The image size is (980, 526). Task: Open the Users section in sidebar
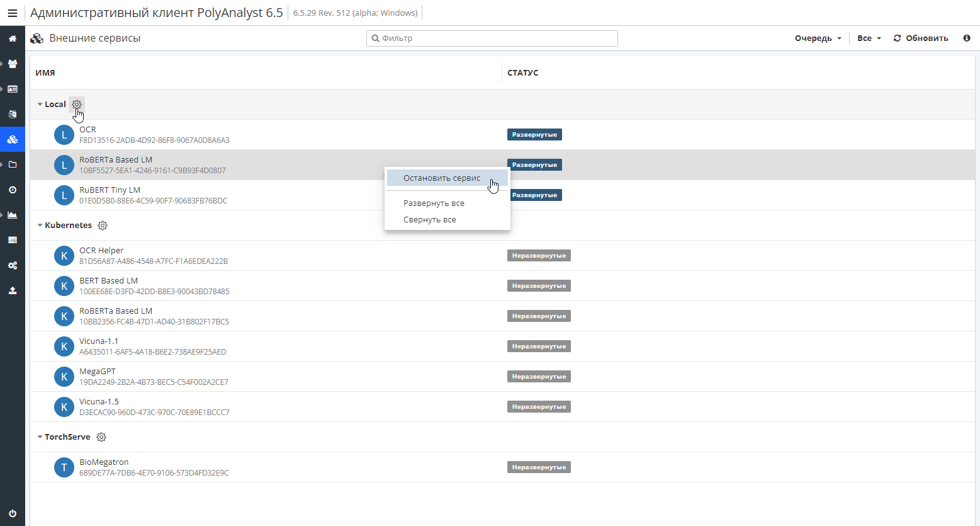point(12,64)
